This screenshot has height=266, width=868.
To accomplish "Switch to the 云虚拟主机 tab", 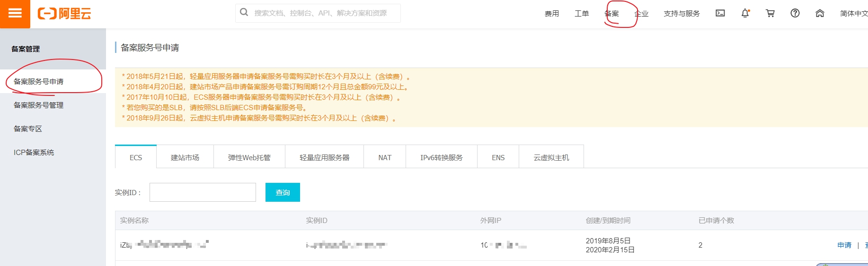I will [x=551, y=157].
